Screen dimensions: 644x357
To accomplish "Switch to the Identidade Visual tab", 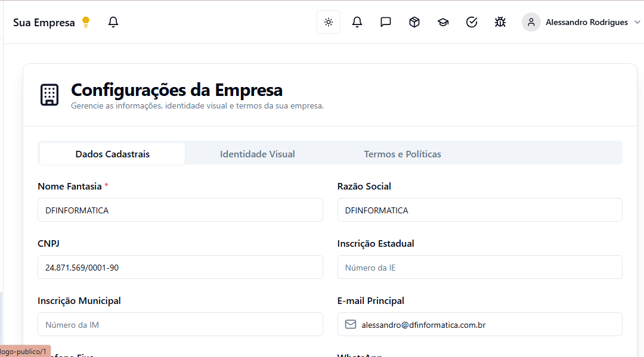I will coord(257,154).
